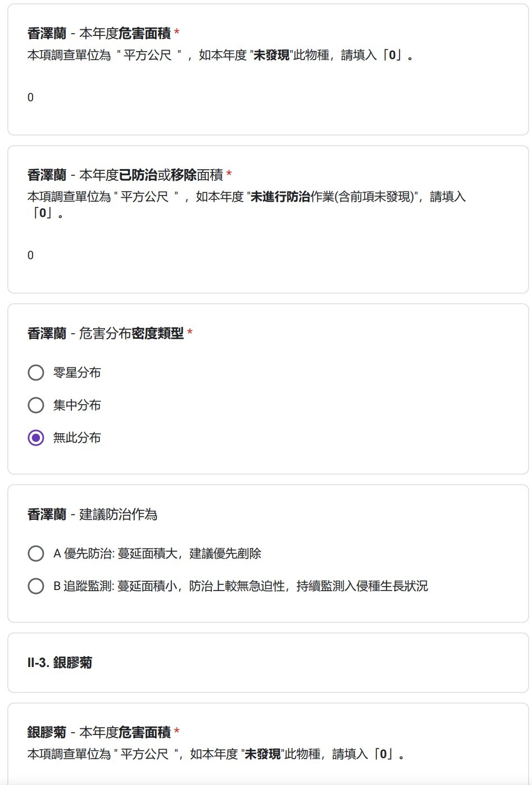Click the 香澤蘭 危害分布密度類型 question title

[106, 334]
